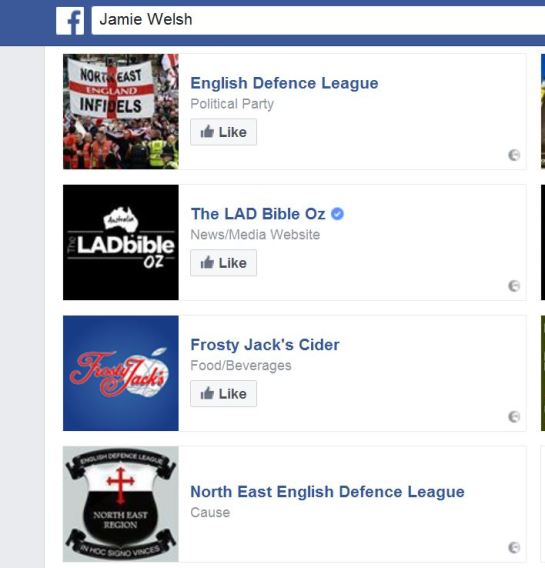Open the North East Region shield thumbnail
The width and height of the screenshot is (545, 568).
(x=121, y=504)
